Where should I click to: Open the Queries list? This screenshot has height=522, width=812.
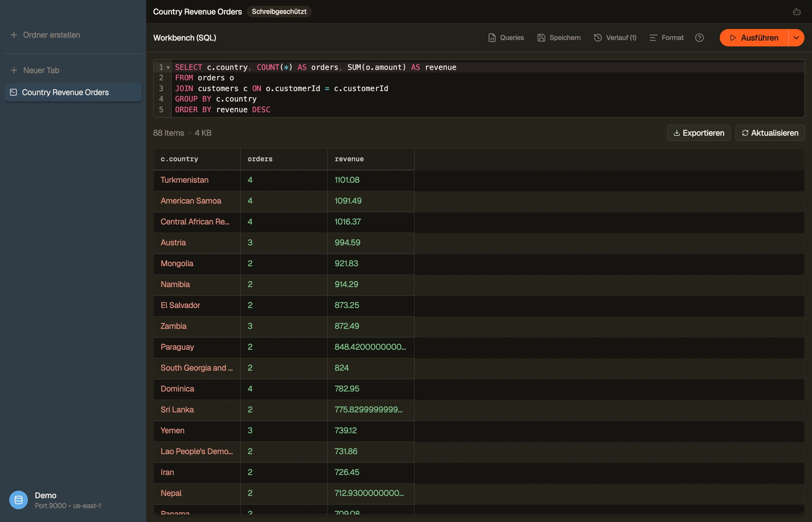pos(506,38)
